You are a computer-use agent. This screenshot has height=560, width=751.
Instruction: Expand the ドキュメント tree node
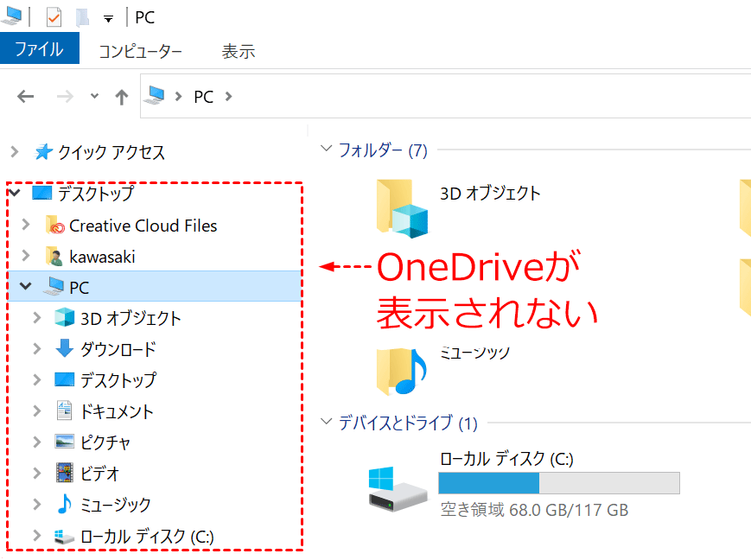[x=37, y=410]
